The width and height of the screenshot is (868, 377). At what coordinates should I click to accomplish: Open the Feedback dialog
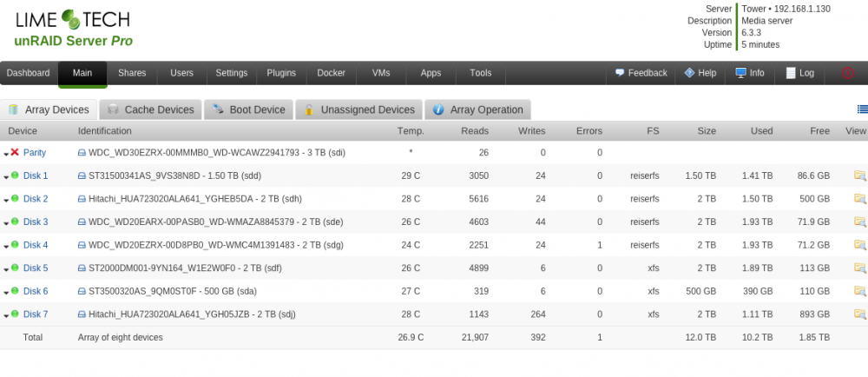[641, 73]
